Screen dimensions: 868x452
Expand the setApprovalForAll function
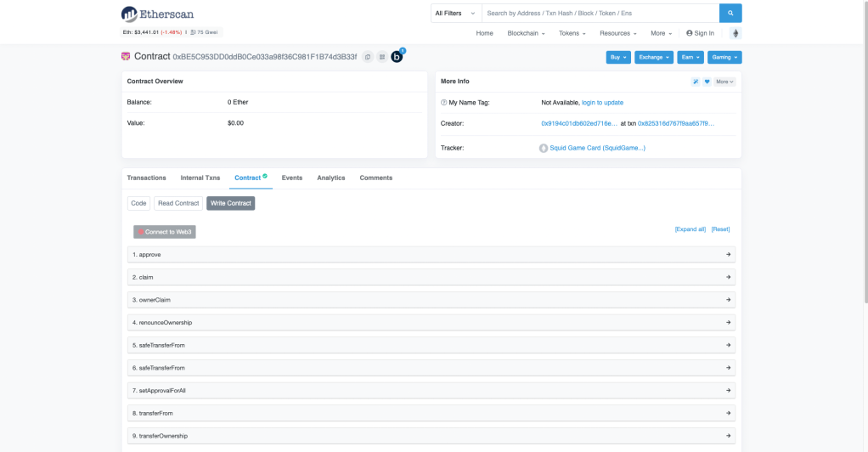[x=431, y=391]
